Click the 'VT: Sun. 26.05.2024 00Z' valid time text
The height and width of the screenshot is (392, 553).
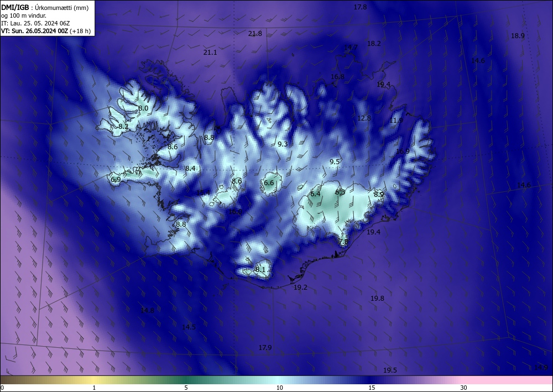coord(34,31)
